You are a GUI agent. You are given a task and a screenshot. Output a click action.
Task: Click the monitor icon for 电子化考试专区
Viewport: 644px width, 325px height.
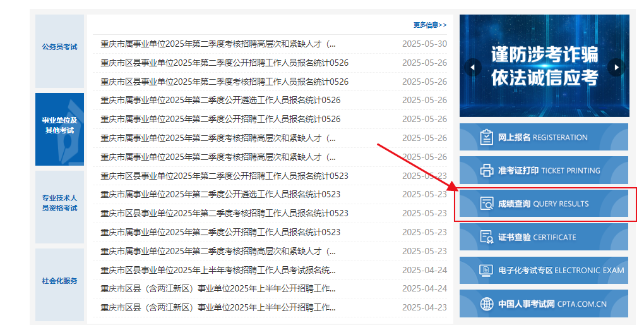pyautogui.click(x=486, y=271)
